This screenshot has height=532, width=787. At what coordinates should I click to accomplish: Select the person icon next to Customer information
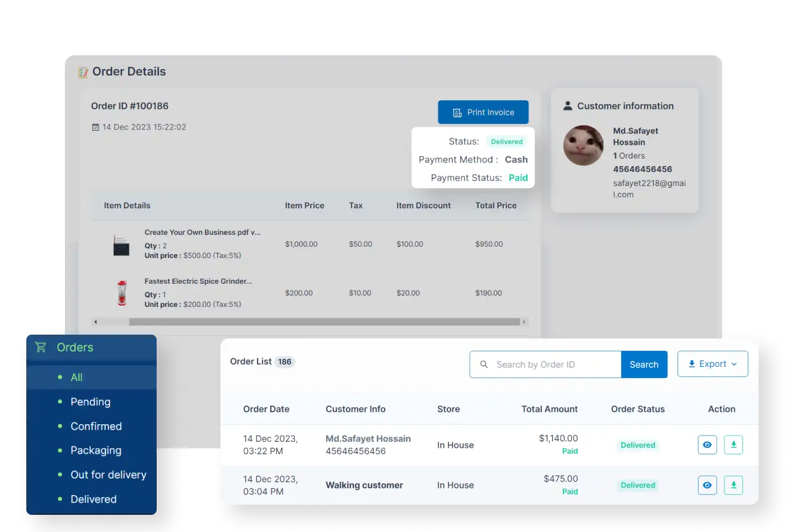(568, 106)
